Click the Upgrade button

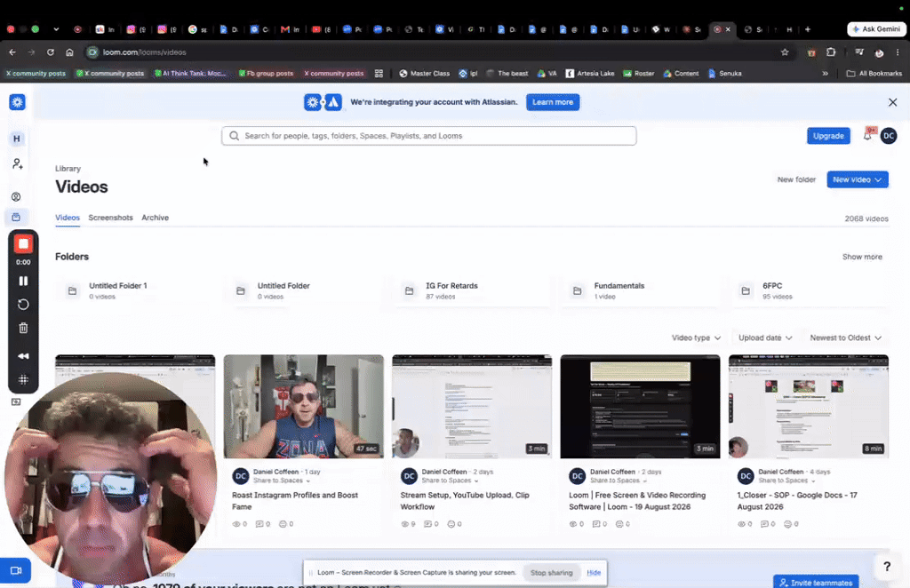pyautogui.click(x=828, y=136)
